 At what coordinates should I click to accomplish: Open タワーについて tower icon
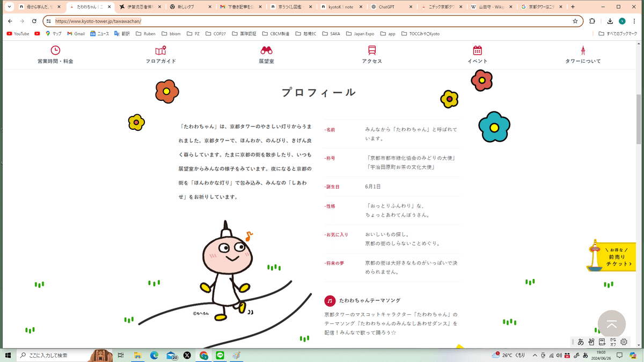(x=583, y=50)
